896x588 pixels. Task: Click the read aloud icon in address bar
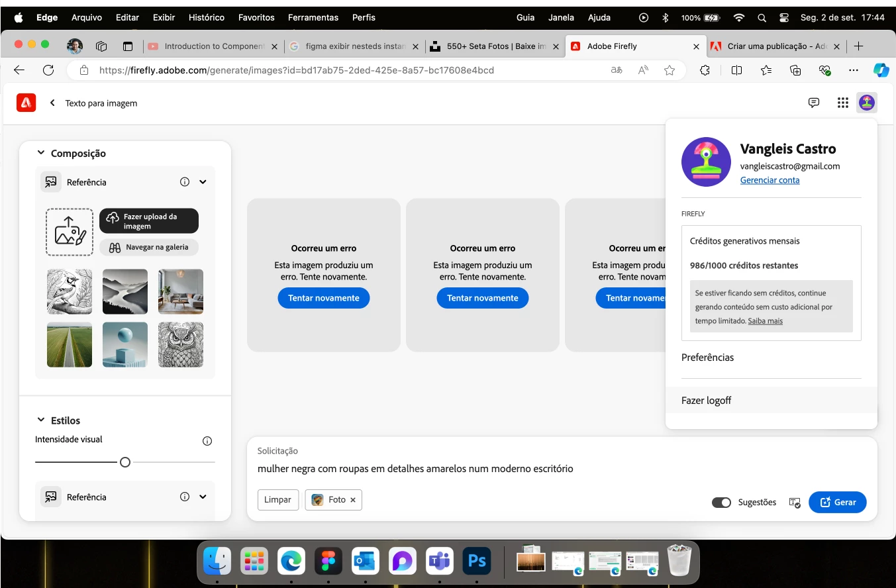click(x=643, y=70)
